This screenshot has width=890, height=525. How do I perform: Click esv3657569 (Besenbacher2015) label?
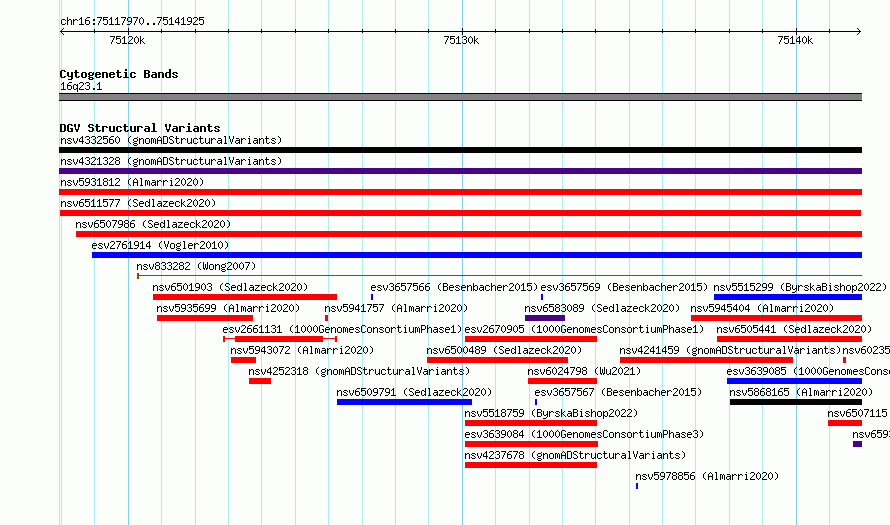click(624, 287)
